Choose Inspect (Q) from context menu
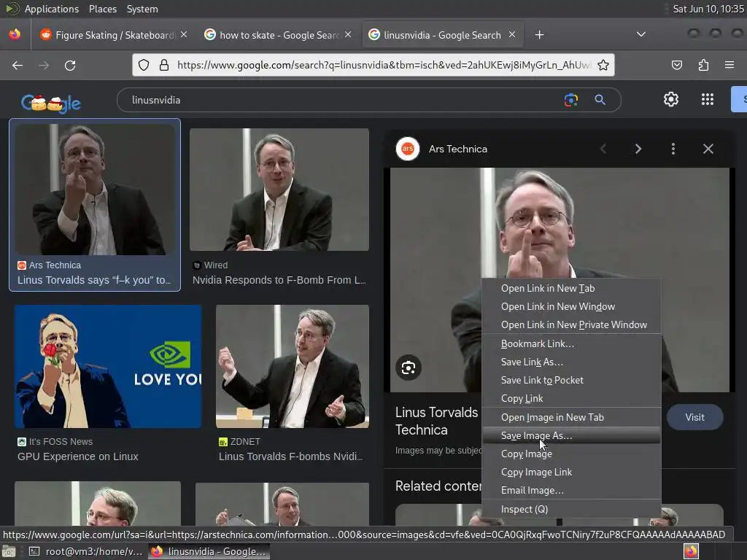The image size is (747, 560). [572, 510]
